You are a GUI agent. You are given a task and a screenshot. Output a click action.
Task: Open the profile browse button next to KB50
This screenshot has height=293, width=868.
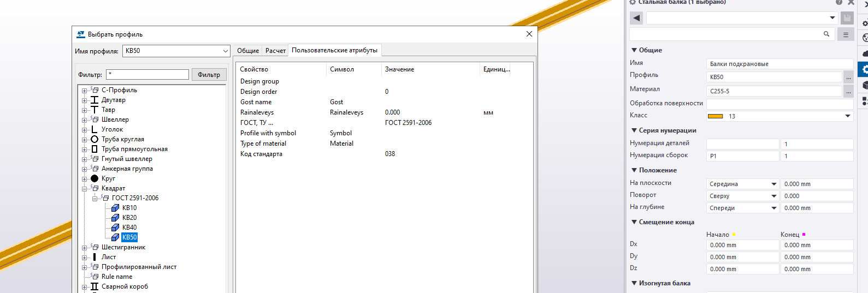coord(848,77)
